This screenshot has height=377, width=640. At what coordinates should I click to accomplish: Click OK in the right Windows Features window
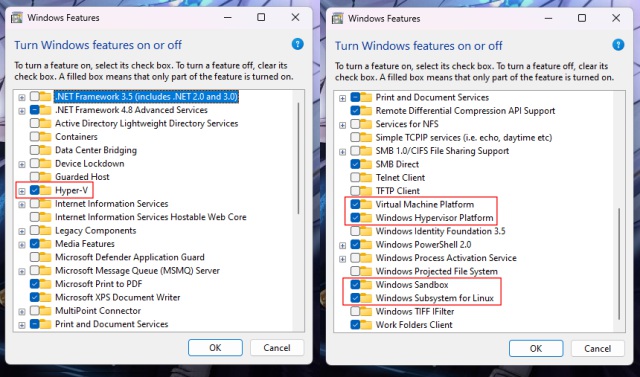536,348
